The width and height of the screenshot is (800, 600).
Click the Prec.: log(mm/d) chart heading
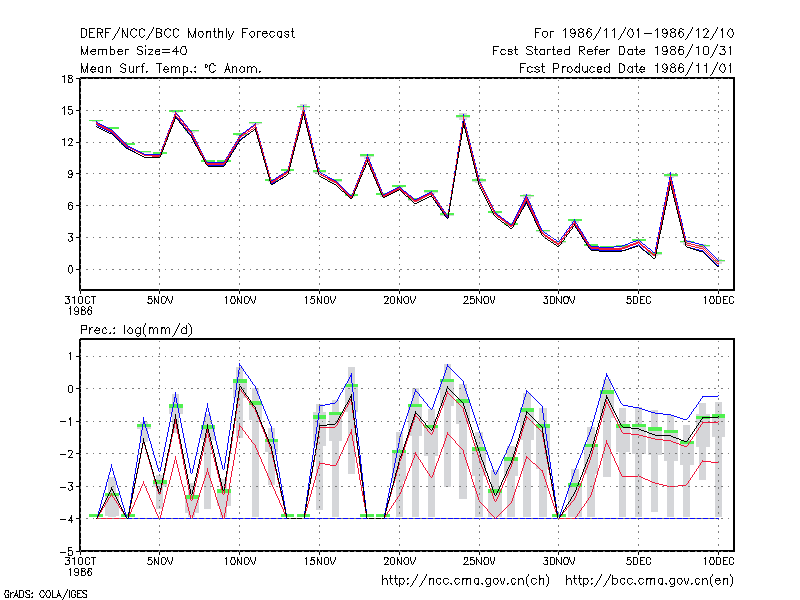point(136,330)
